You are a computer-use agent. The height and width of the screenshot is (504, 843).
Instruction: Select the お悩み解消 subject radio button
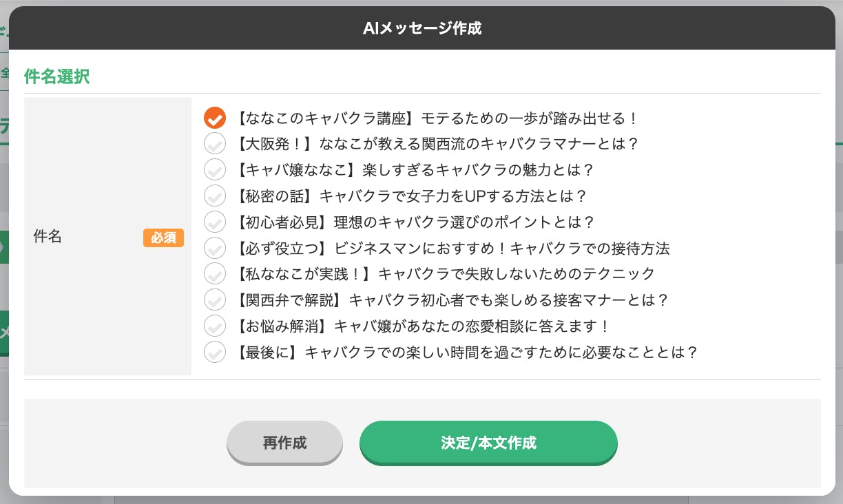coord(215,326)
